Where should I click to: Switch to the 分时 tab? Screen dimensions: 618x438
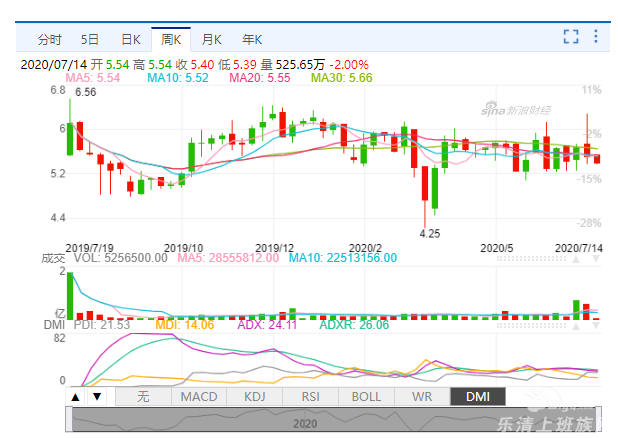50,40
